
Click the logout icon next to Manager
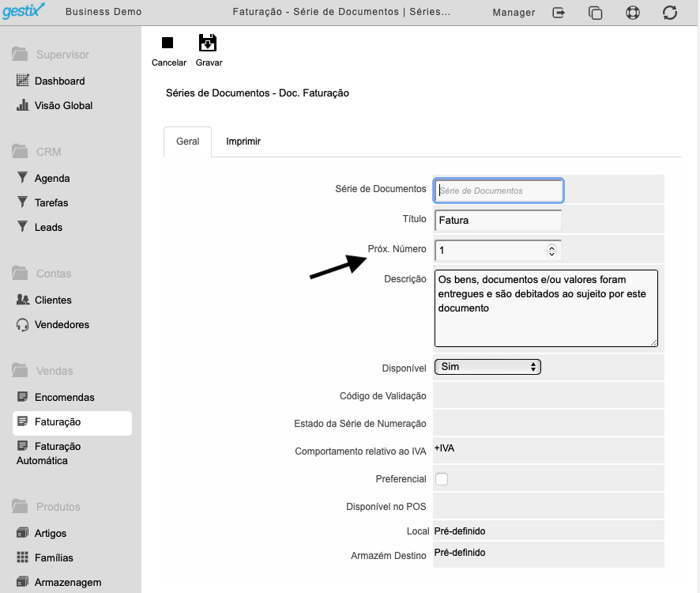coord(559,13)
